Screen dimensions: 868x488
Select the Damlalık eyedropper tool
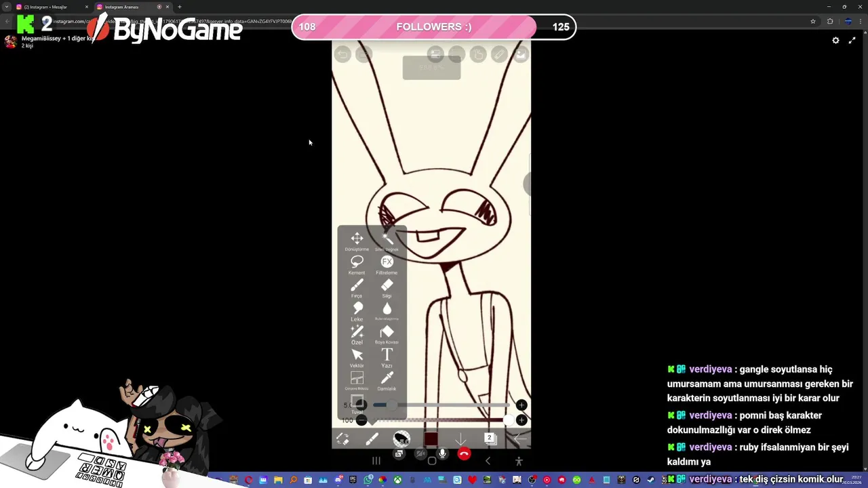coord(387,380)
